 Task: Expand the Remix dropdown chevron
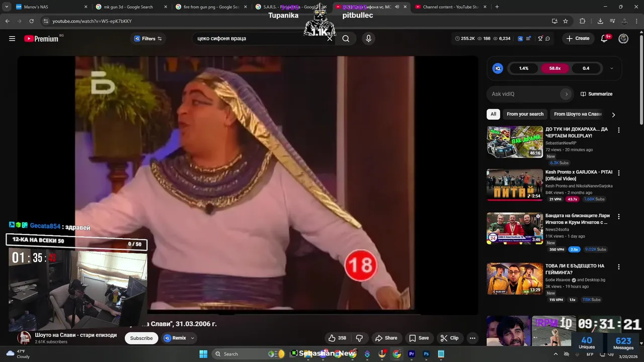(x=192, y=338)
